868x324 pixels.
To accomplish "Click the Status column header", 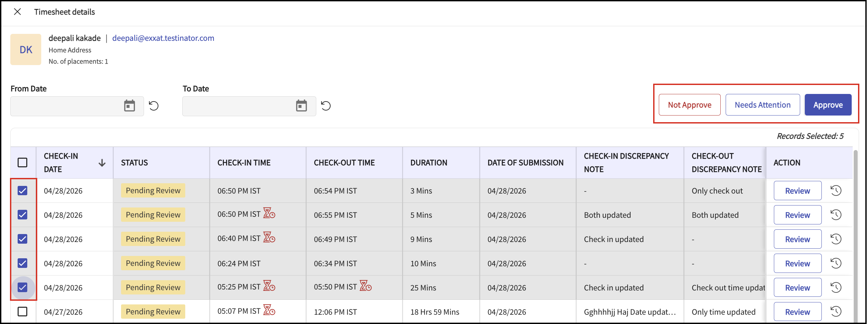I will (134, 163).
